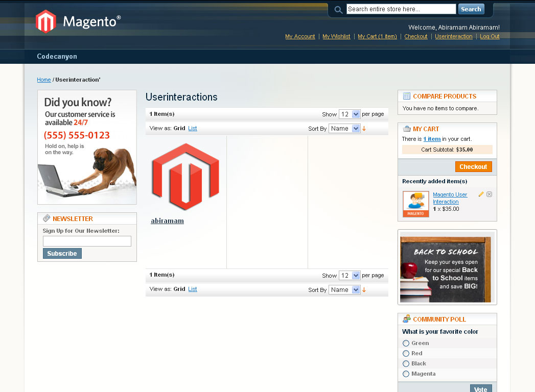Open My Cart (1 item) link

(377, 36)
